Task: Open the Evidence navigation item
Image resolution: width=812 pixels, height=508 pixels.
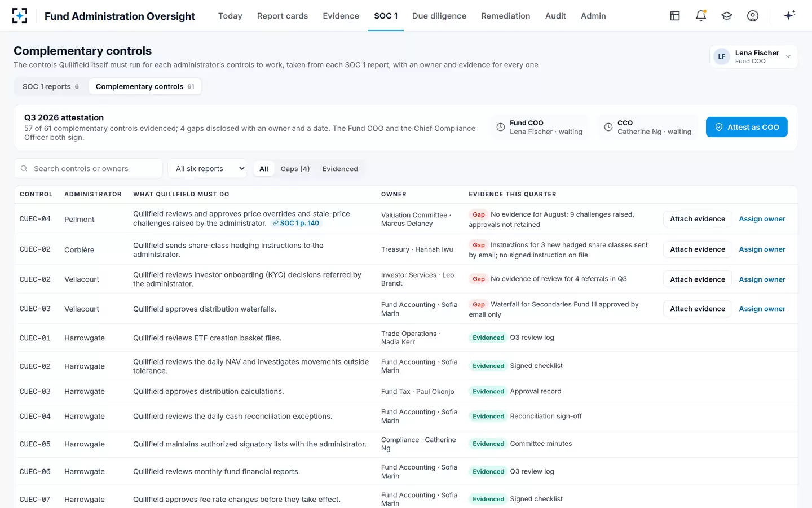Action: click(x=341, y=16)
